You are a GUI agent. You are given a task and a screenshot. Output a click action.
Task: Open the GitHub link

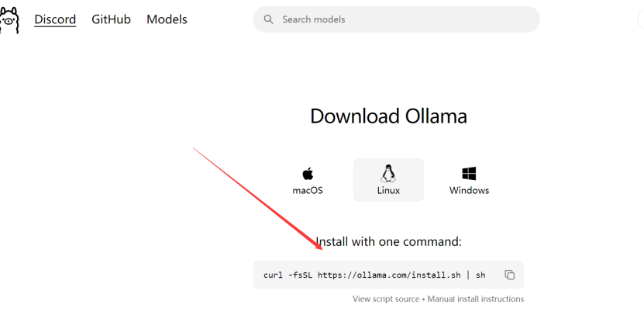(x=111, y=19)
